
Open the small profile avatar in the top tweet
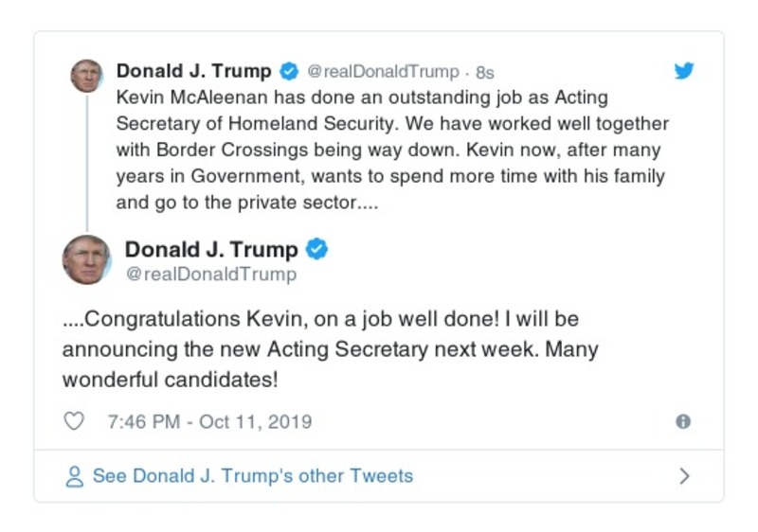[86, 76]
